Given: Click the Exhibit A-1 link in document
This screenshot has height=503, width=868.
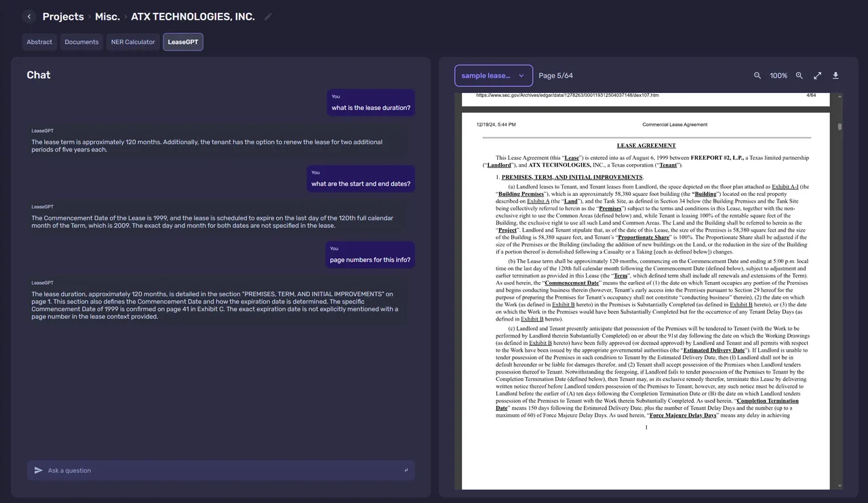Looking at the screenshot, I should pyautogui.click(x=785, y=186).
